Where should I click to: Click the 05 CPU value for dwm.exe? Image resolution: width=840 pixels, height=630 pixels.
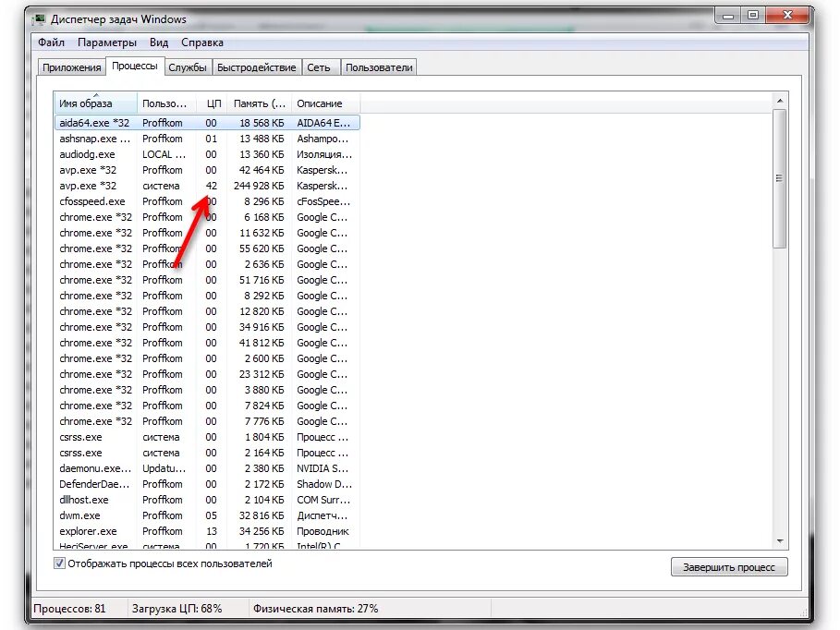coord(212,515)
